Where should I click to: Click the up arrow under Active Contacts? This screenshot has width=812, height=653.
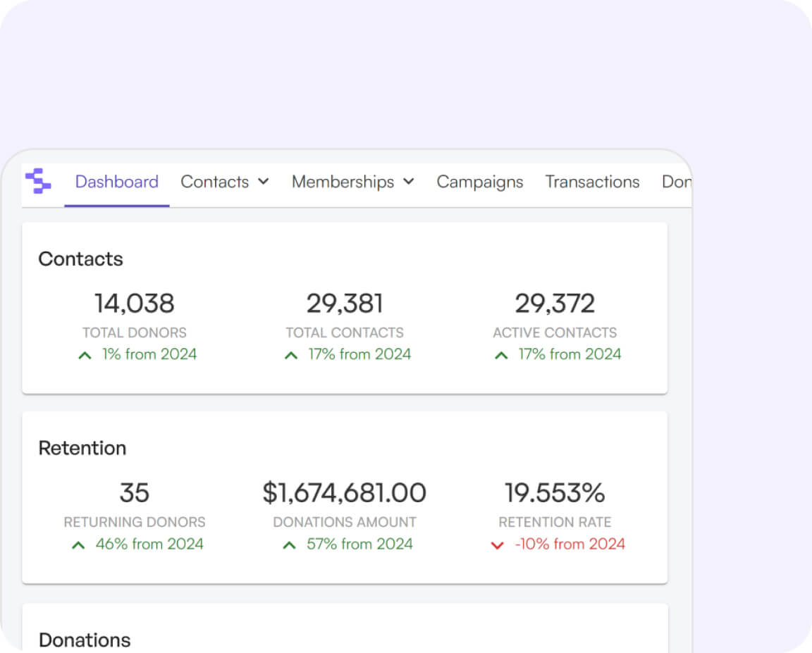[501, 356]
